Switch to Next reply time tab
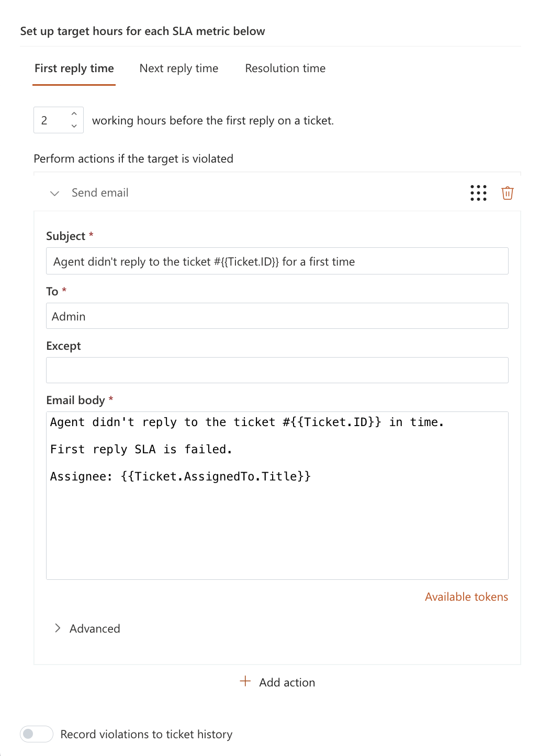This screenshot has width=540, height=756. (179, 68)
